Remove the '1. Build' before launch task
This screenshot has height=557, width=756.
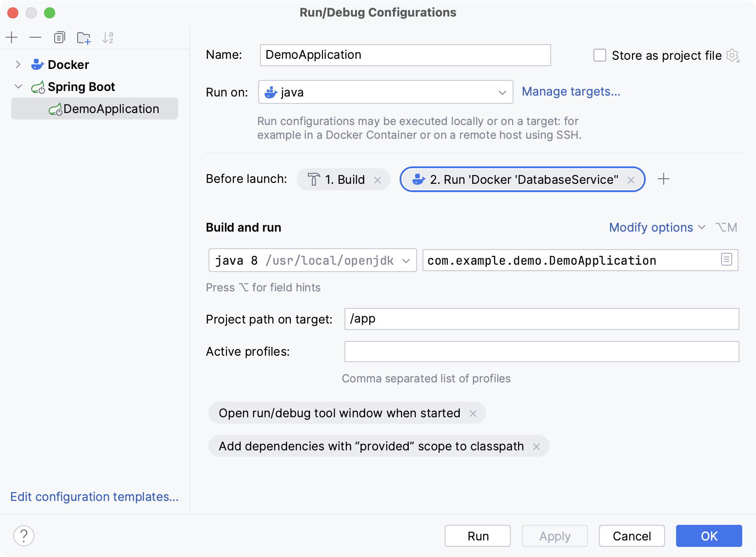[378, 180]
